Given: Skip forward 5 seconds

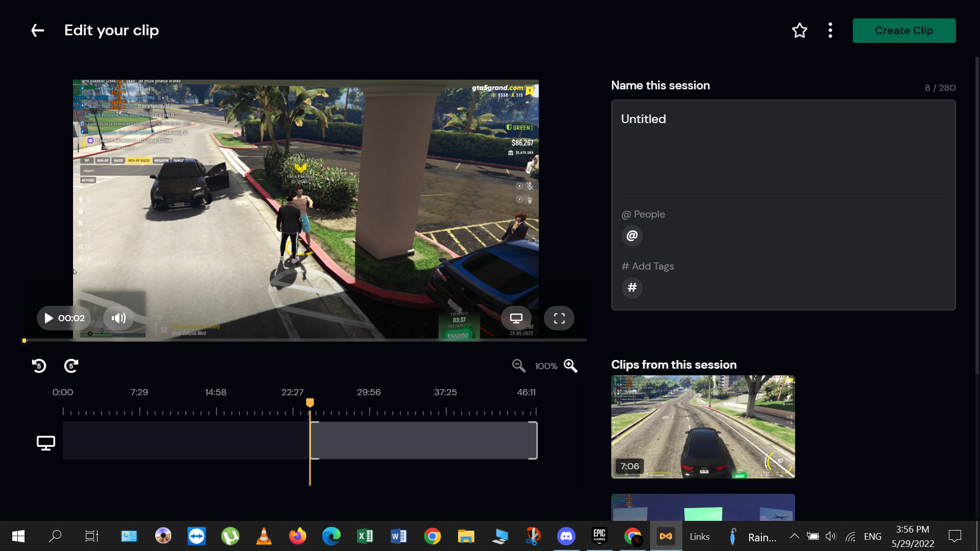Looking at the screenshot, I should [x=71, y=366].
